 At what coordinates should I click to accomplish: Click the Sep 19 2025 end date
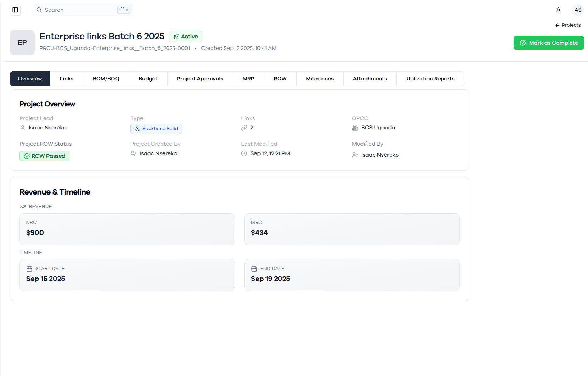point(270,279)
